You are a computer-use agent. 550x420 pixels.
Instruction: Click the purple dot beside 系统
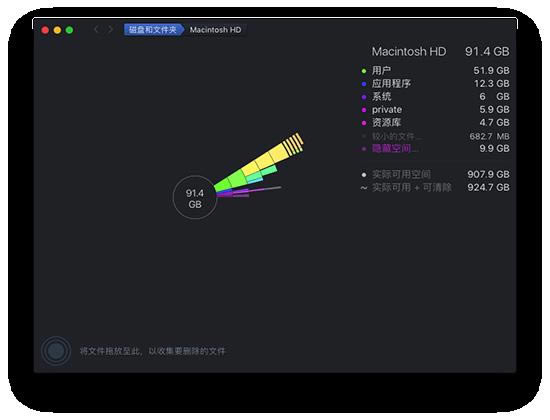pyautogui.click(x=364, y=97)
